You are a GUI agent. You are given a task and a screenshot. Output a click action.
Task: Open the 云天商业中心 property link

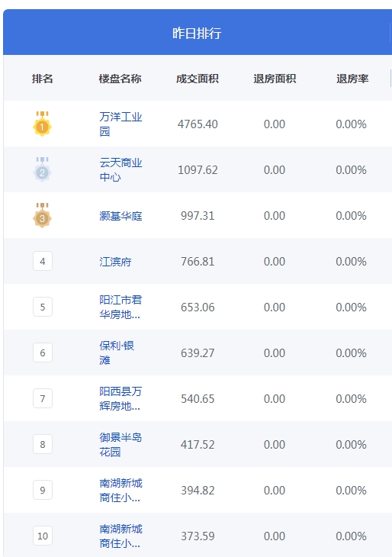coord(120,170)
